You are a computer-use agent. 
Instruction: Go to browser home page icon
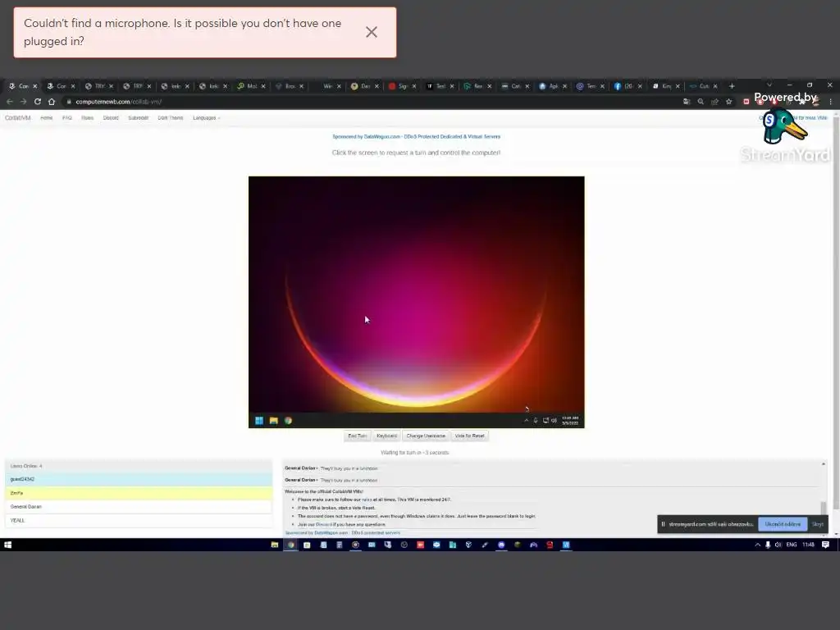click(52, 101)
